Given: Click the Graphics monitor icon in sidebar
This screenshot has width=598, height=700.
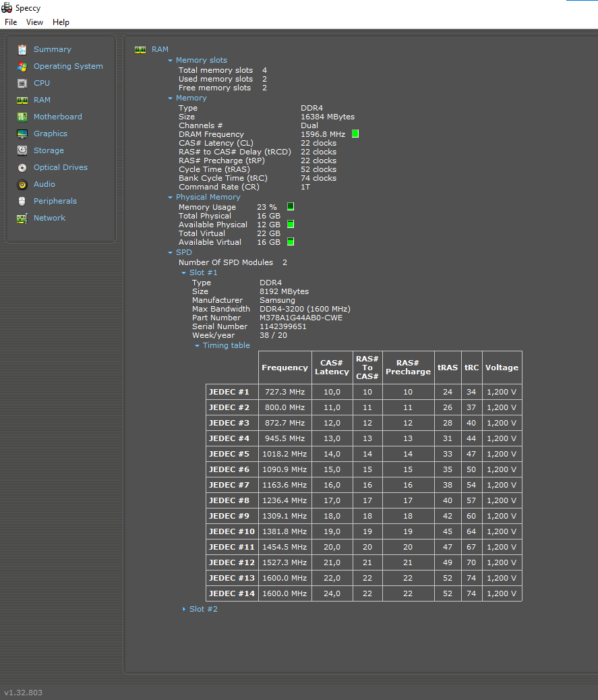Looking at the screenshot, I should (22, 134).
